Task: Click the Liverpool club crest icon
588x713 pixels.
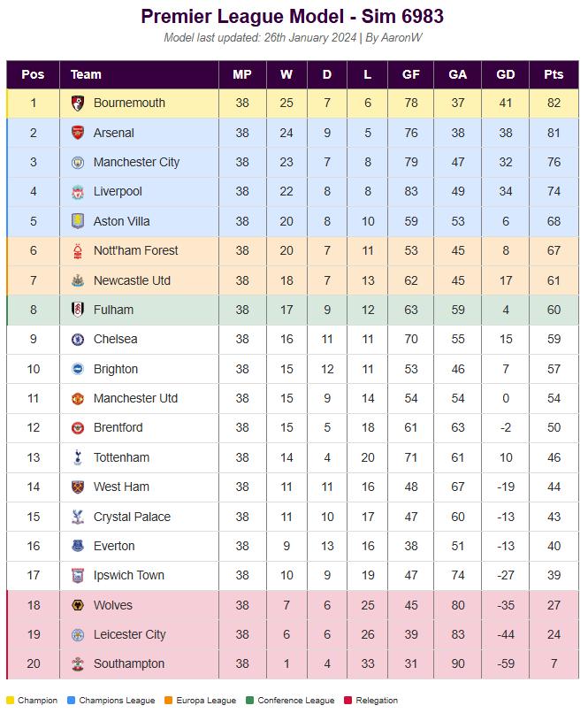Action: [78, 192]
